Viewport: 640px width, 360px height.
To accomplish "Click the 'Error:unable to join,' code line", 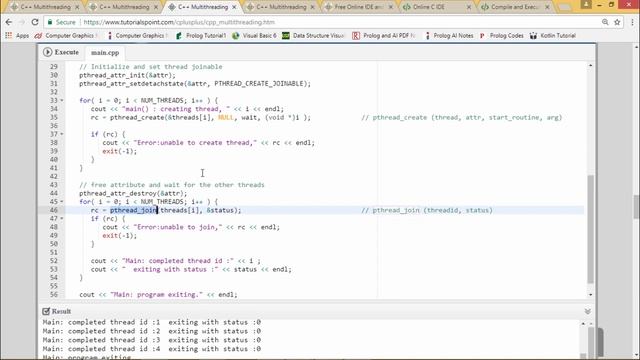I will pyautogui.click(x=191, y=227).
